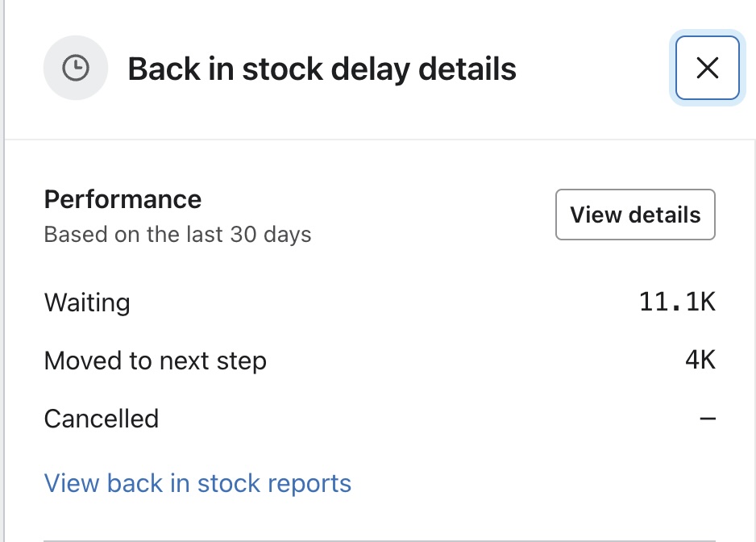Click the last 30 days caption text

(x=177, y=235)
